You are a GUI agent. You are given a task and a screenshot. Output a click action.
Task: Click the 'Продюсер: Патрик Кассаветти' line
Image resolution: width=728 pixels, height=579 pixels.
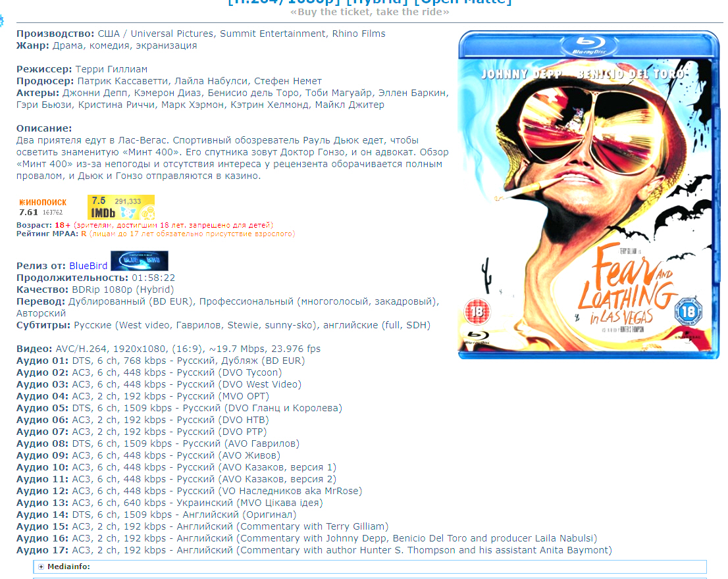[169, 81]
